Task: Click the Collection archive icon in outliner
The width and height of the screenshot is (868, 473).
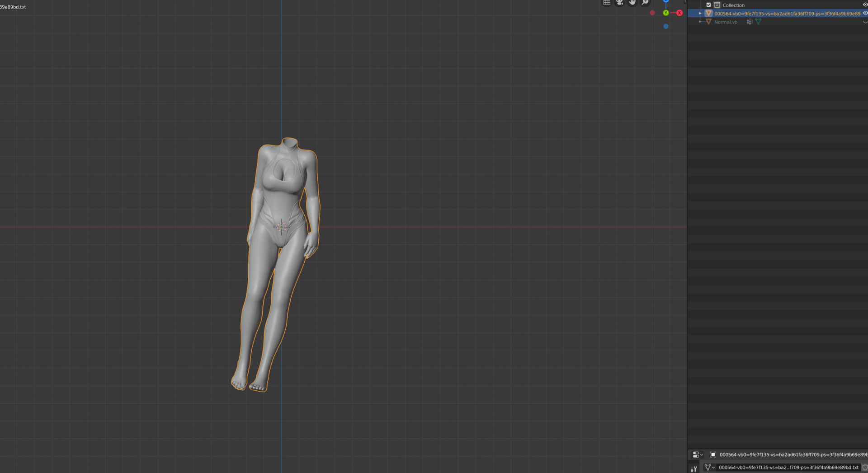Action: (x=717, y=5)
